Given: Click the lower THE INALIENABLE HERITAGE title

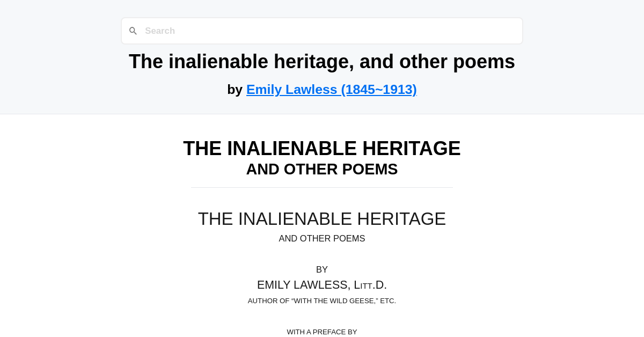Looking at the screenshot, I should pos(322,218).
